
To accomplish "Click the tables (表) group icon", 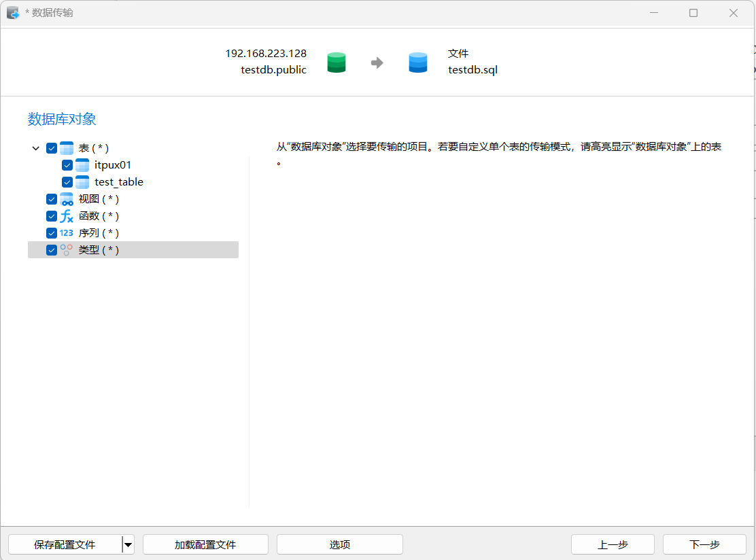I will tap(67, 148).
